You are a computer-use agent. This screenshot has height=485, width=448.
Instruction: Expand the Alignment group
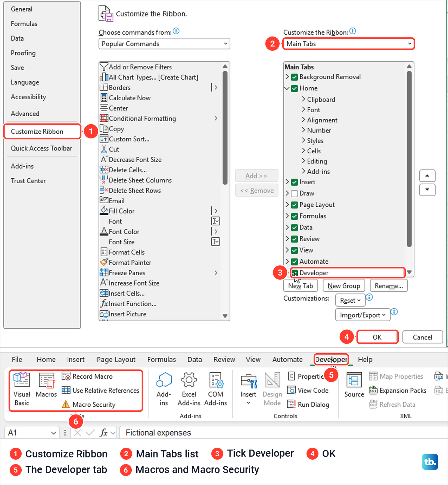click(304, 120)
